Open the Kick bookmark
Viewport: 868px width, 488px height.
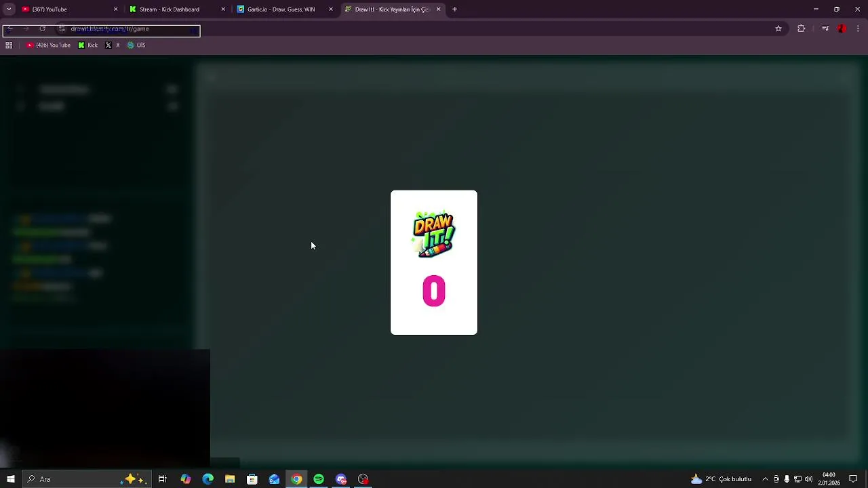(x=88, y=45)
